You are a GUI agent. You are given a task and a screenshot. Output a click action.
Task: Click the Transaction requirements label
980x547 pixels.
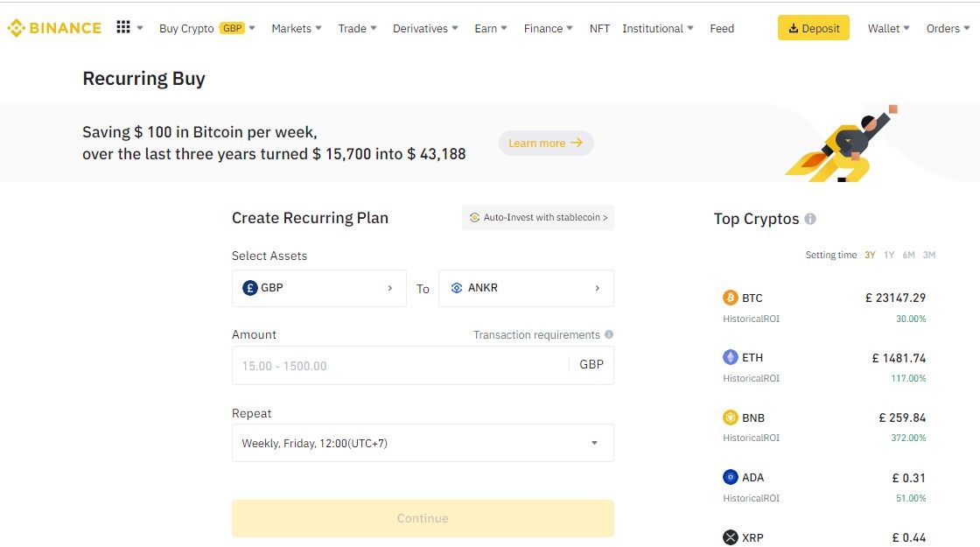click(x=536, y=335)
